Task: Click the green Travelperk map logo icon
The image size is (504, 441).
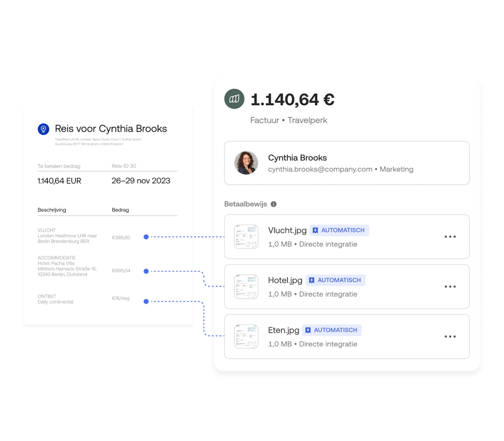Action: [234, 99]
